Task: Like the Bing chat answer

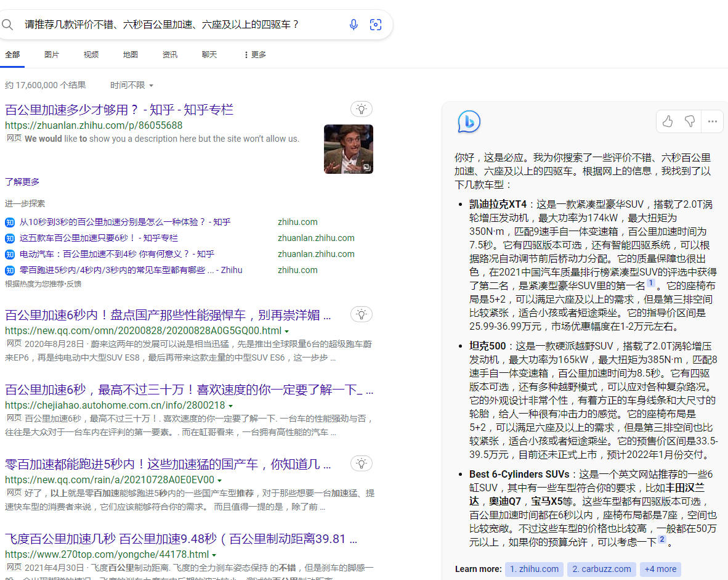Action: coord(668,121)
